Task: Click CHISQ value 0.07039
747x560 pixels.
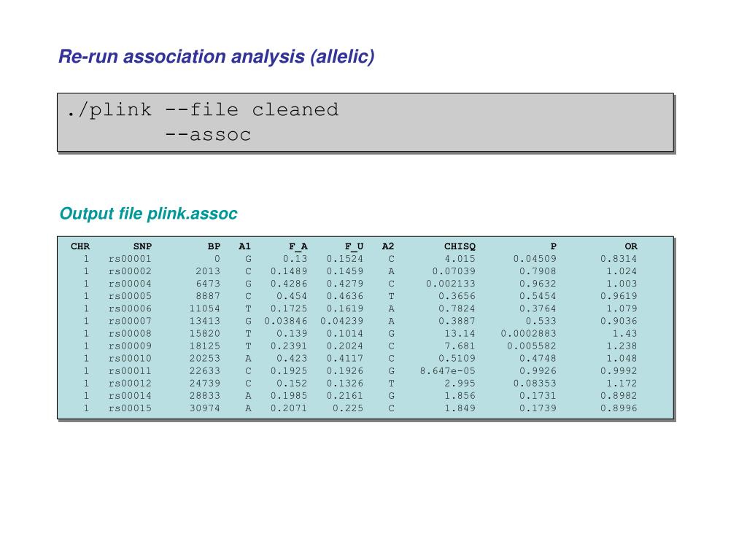Action: click(x=454, y=271)
